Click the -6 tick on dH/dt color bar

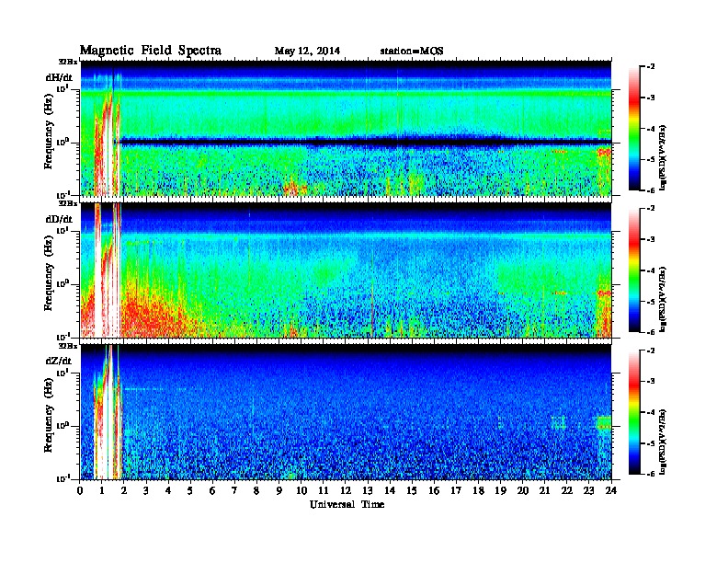tap(652, 190)
